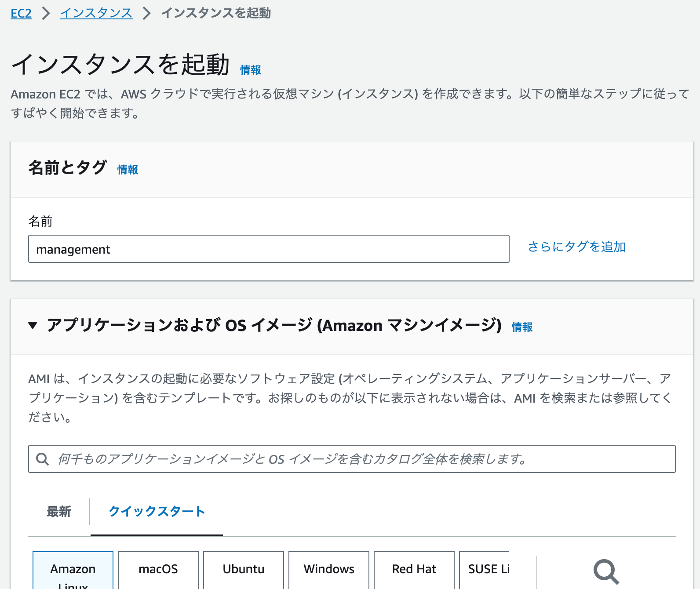Switch to the 最新 tab
The width and height of the screenshot is (700, 589).
click(59, 512)
